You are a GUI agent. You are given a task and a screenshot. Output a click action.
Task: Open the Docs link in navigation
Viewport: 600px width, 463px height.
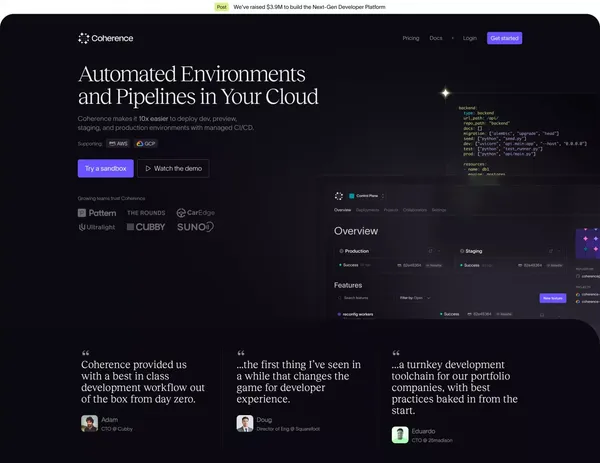click(436, 38)
